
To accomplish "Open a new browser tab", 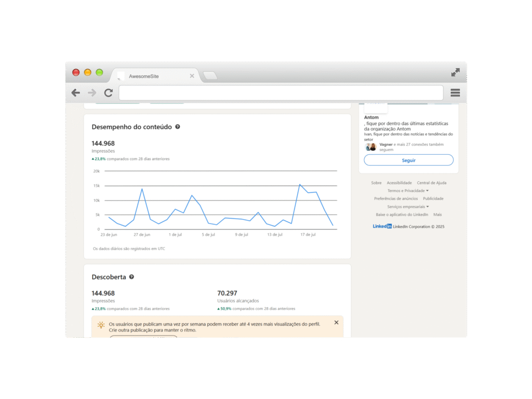I will coord(210,76).
